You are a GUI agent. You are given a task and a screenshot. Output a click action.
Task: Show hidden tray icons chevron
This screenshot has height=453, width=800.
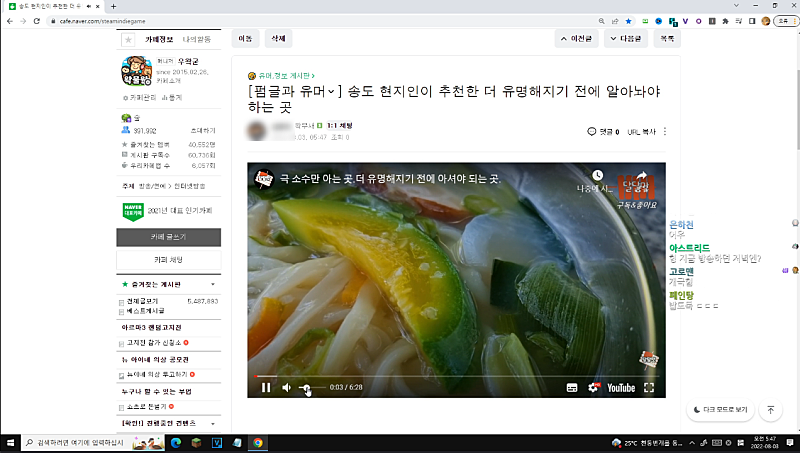pyautogui.click(x=692, y=443)
